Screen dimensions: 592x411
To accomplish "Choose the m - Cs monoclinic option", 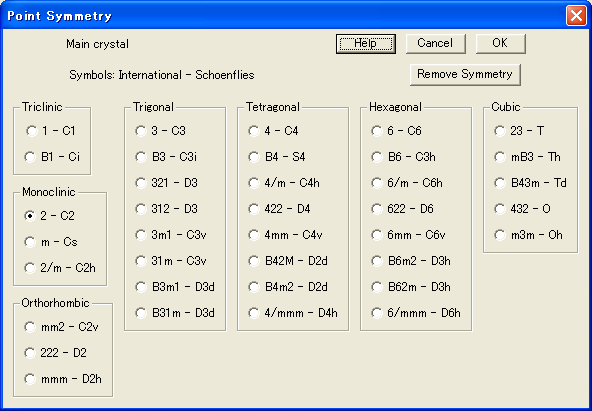I will pos(51,242).
